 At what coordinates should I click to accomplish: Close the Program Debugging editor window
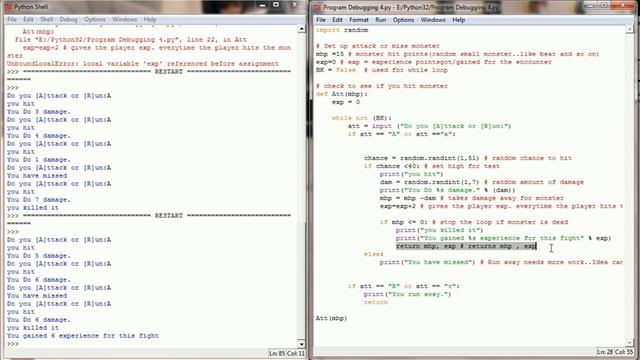coord(623,5)
